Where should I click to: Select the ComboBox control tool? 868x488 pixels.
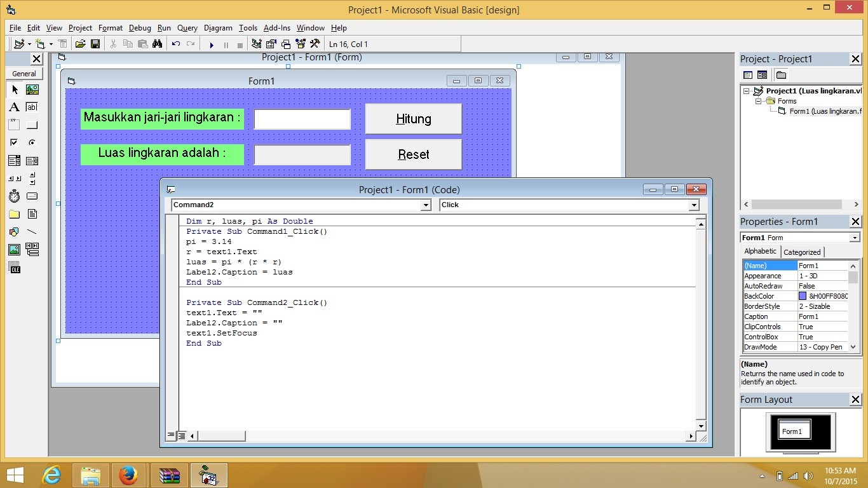pyautogui.click(x=15, y=161)
